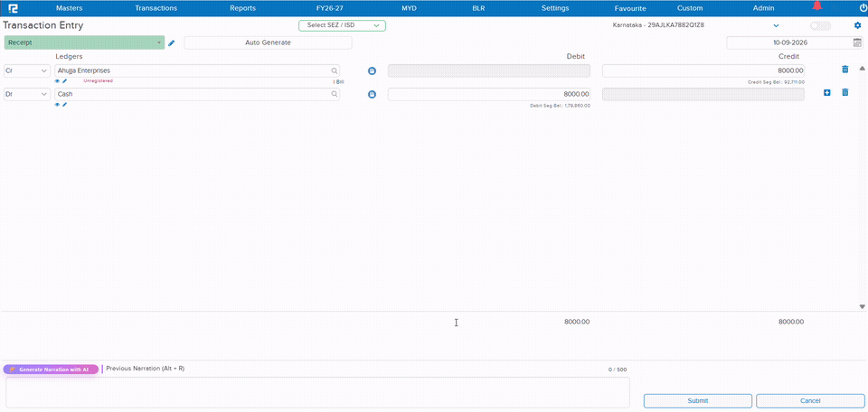Screen dimensions: 868x412
Task: Click Previous Narration (Alt + R)
Action: [x=145, y=369]
